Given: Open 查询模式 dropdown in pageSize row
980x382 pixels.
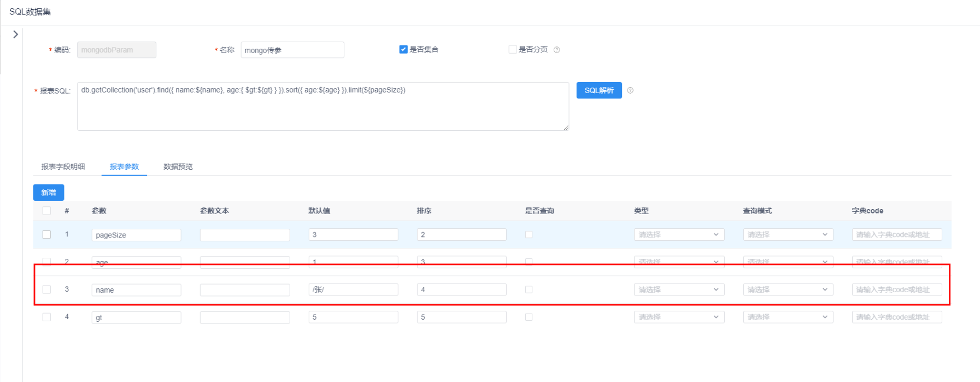Looking at the screenshot, I should click(788, 235).
